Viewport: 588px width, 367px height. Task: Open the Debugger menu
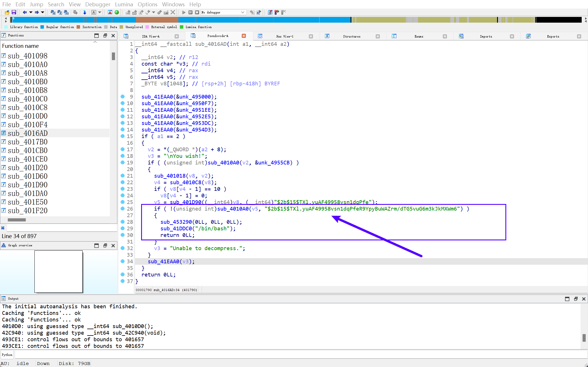click(98, 4)
